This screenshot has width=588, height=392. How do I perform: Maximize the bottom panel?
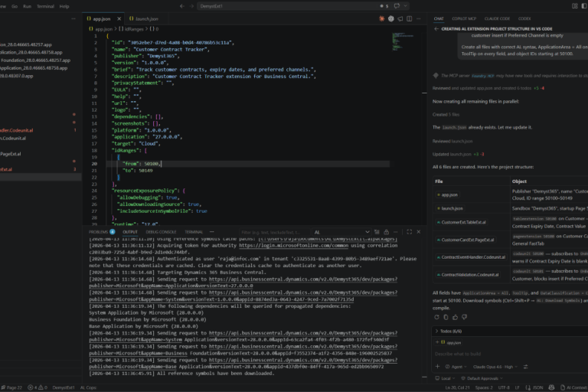[409, 232]
